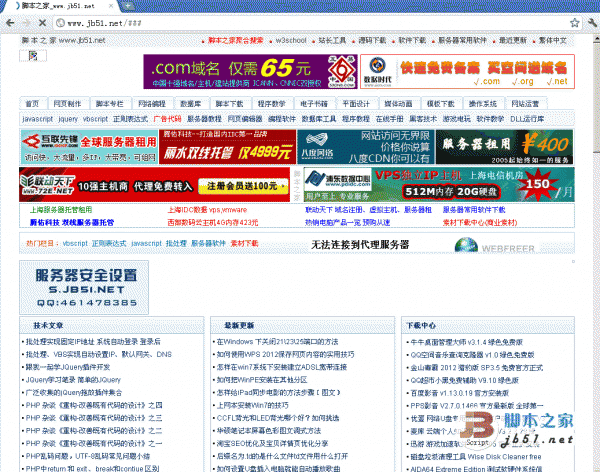Screen dimensions: 600x472
Task: Click the 数据库工具 category link
Action: (x=319, y=119)
